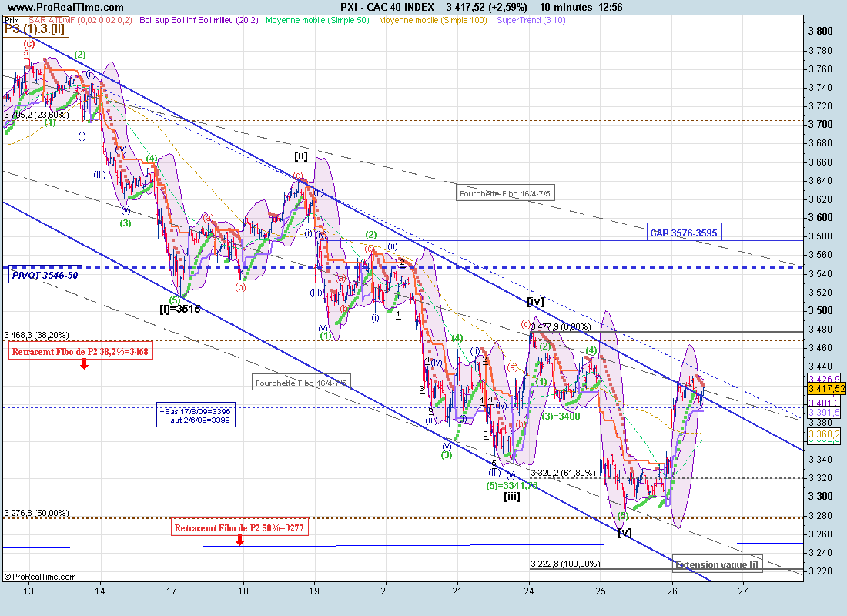Click the Retracemt Fibo de P2 50%=3277 box
This screenshot has height=616, width=847.
[x=239, y=528]
